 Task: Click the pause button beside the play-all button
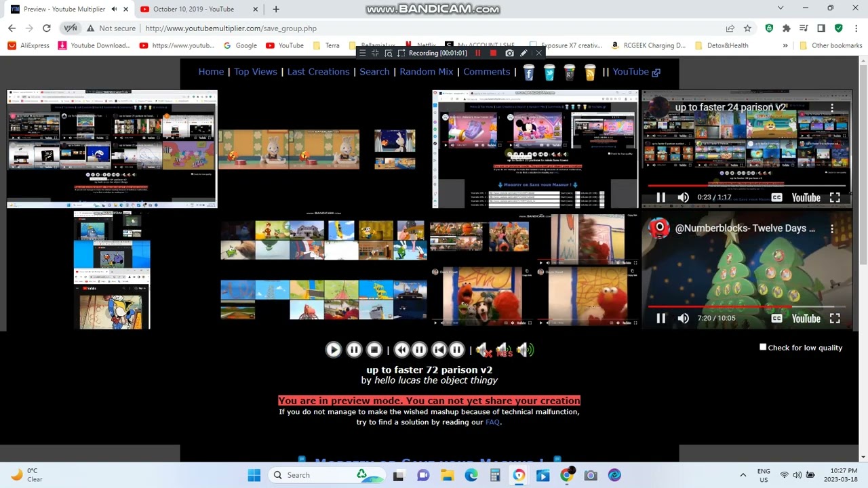pyautogui.click(x=354, y=350)
